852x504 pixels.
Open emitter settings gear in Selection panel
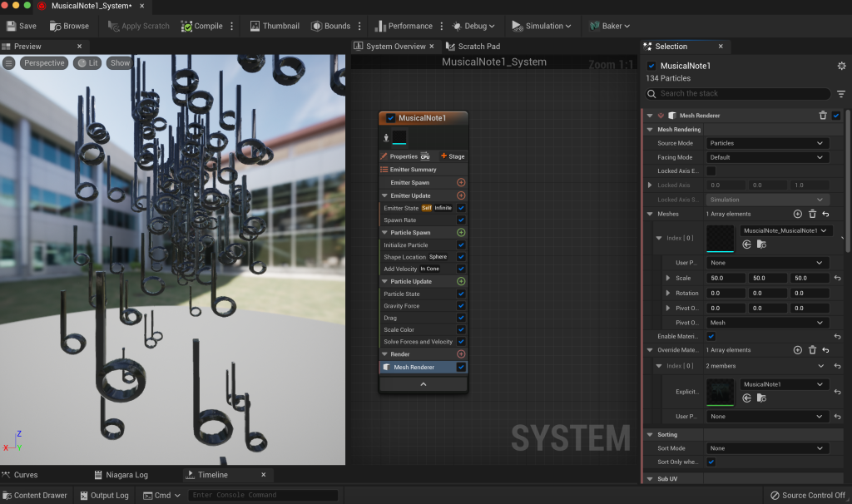pyautogui.click(x=840, y=66)
